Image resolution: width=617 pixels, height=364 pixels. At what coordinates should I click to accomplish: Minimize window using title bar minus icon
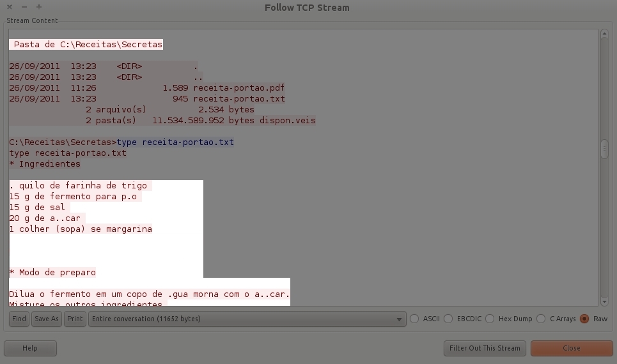point(24,7)
